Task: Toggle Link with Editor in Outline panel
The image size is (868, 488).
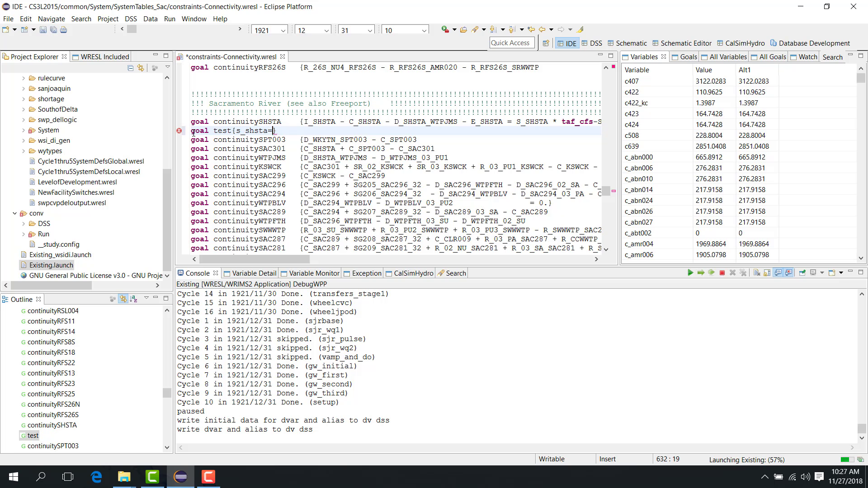Action: (123, 299)
